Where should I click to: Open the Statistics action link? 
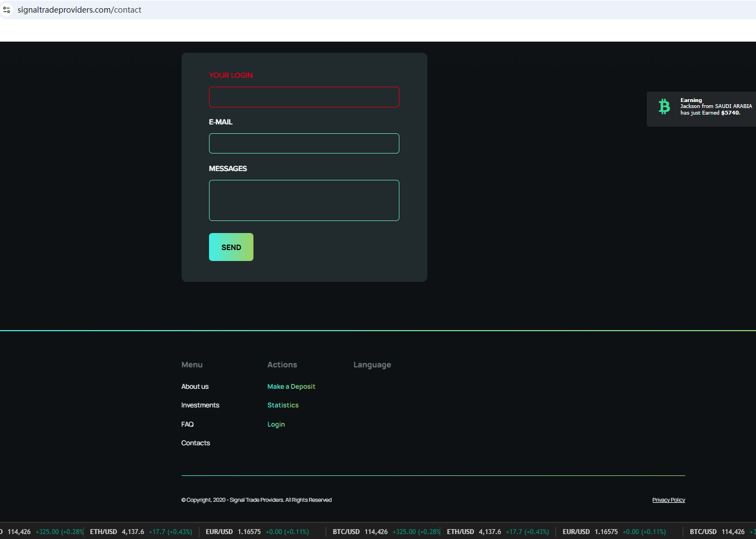(283, 405)
